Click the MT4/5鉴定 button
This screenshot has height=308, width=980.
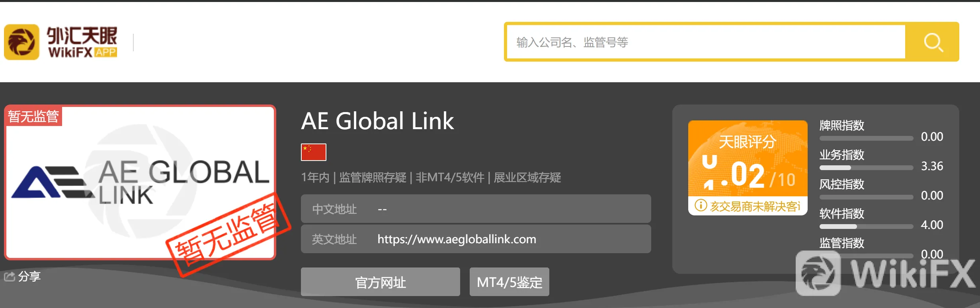[x=510, y=282]
